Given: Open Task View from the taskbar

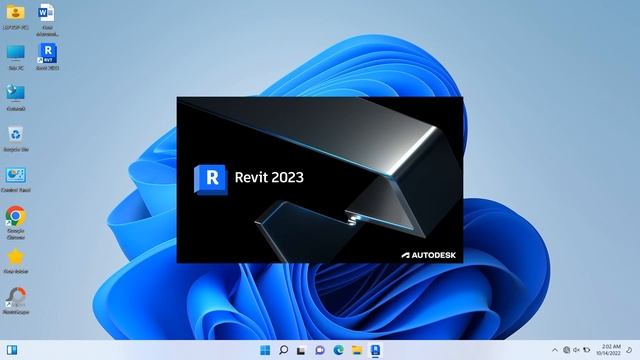Looking at the screenshot, I should tap(301, 350).
